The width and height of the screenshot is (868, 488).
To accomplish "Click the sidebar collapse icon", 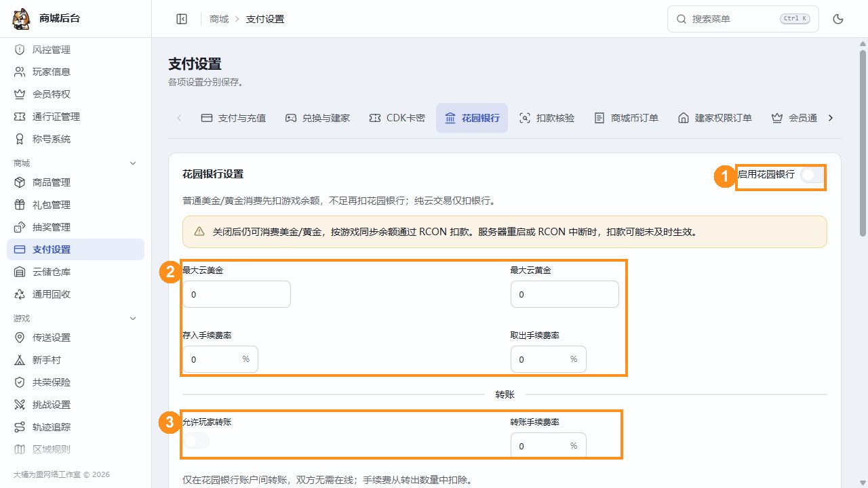I will [182, 19].
